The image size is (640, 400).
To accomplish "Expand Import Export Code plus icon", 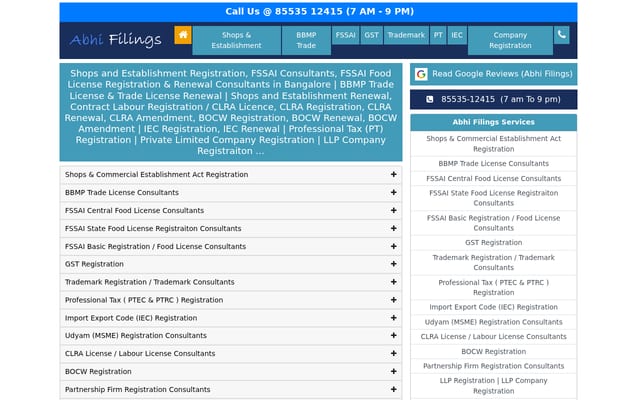I will 393,318.
